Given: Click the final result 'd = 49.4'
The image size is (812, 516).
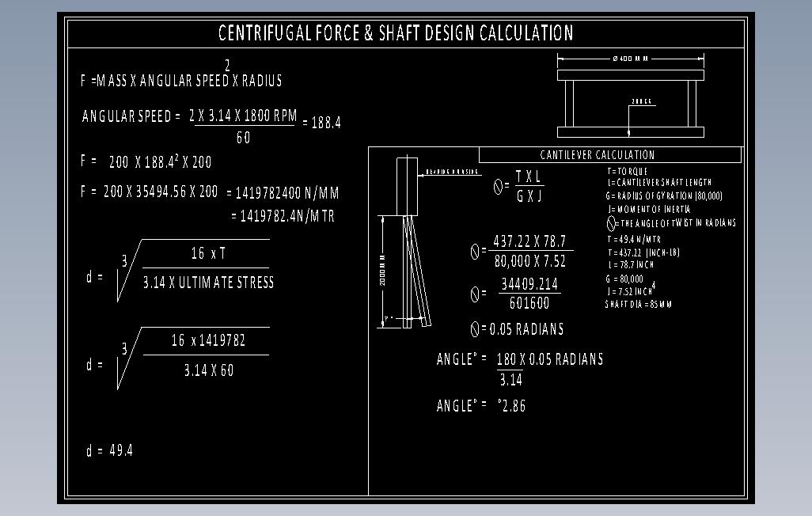Looking at the screenshot, I should pos(109,451).
